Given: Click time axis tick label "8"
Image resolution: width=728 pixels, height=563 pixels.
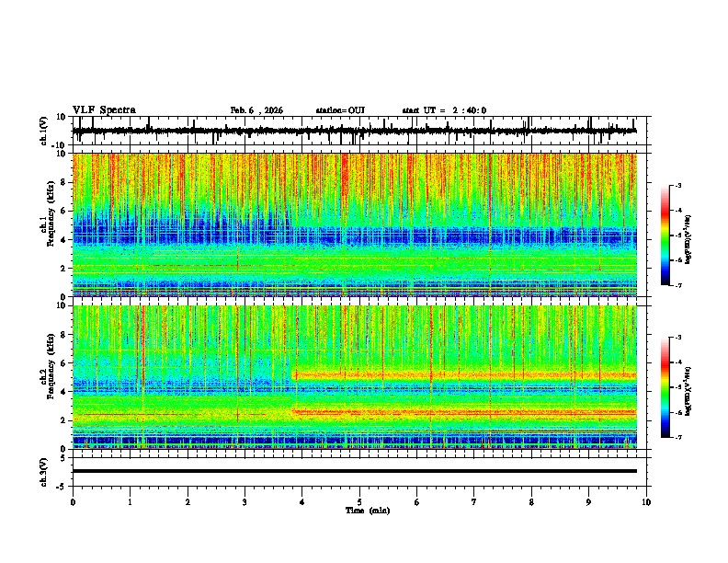Looking at the screenshot, I should [531, 502].
